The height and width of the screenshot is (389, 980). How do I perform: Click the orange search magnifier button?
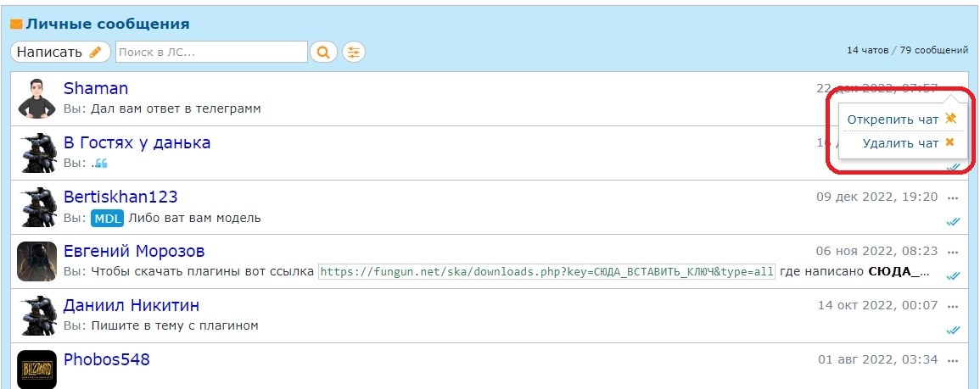click(x=323, y=52)
